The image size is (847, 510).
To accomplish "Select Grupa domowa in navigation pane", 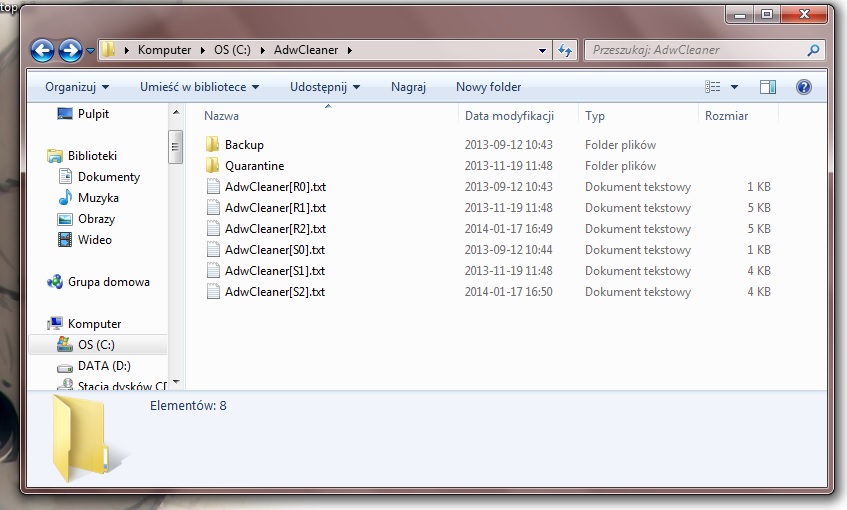I will [109, 282].
